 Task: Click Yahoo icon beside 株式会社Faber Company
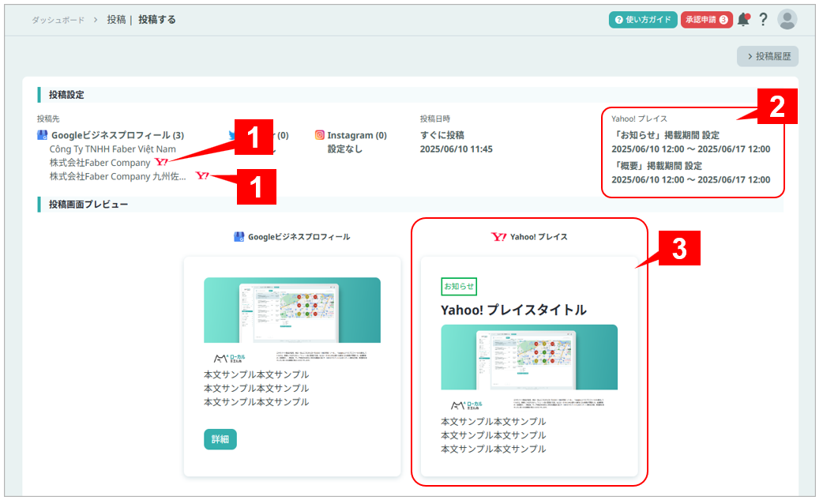[161, 162]
